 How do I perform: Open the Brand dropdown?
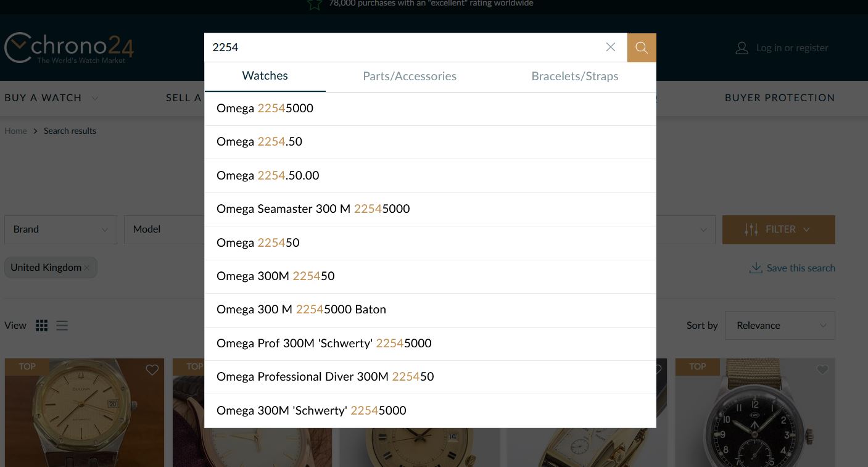click(60, 229)
